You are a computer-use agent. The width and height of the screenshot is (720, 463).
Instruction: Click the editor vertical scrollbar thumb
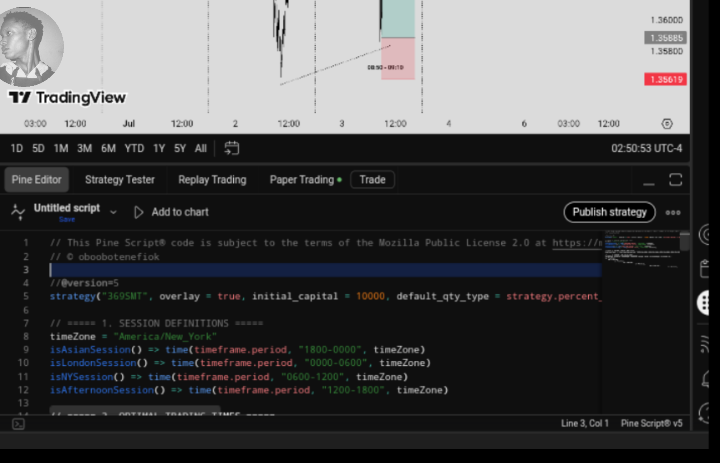[x=685, y=242]
